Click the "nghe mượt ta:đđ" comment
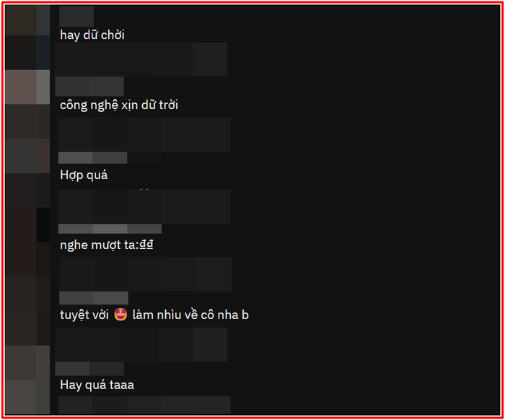This screenshot has width=505, height=420. click(107, 245)
